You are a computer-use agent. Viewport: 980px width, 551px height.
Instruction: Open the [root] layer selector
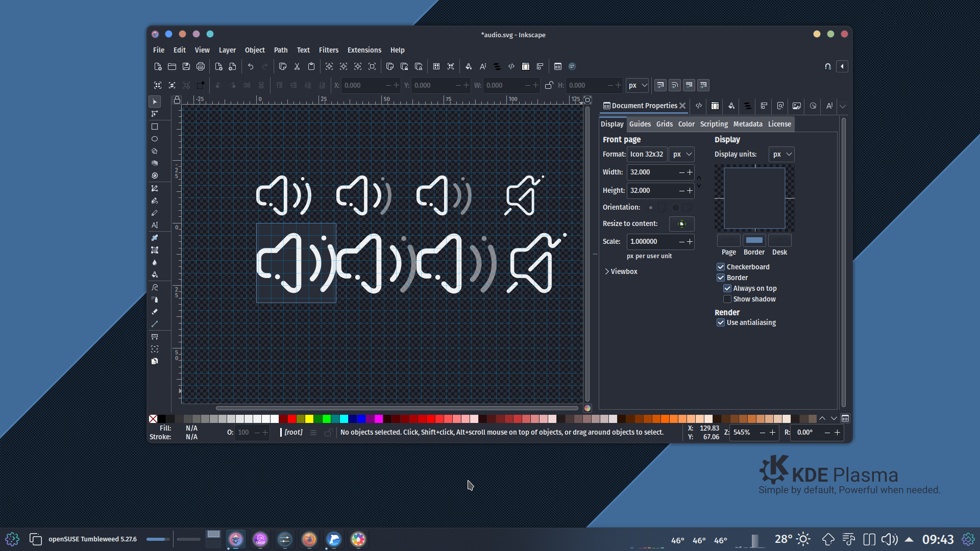pyautogui.click(x=293, y=433)
